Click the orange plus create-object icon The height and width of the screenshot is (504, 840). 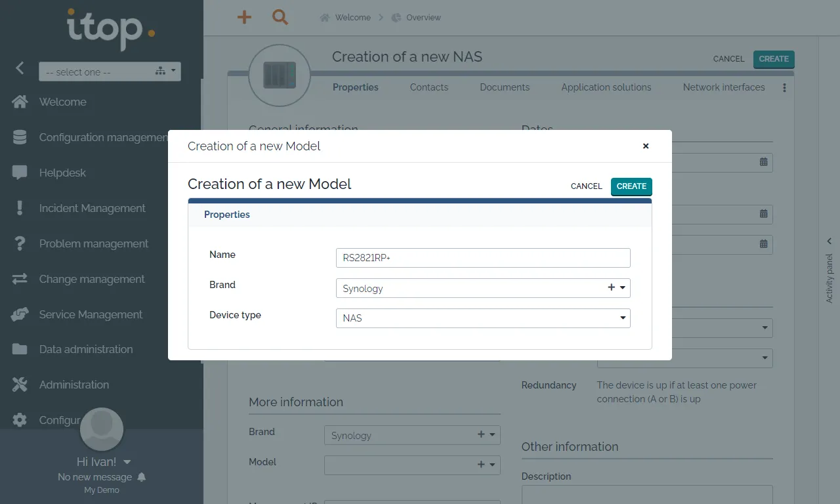click(x=244, y=18)
